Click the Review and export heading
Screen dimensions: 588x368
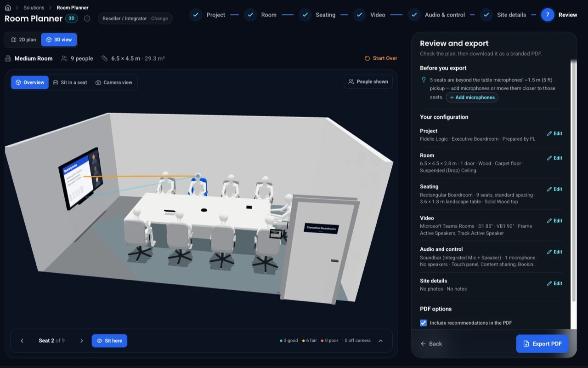tap(454, 43)
